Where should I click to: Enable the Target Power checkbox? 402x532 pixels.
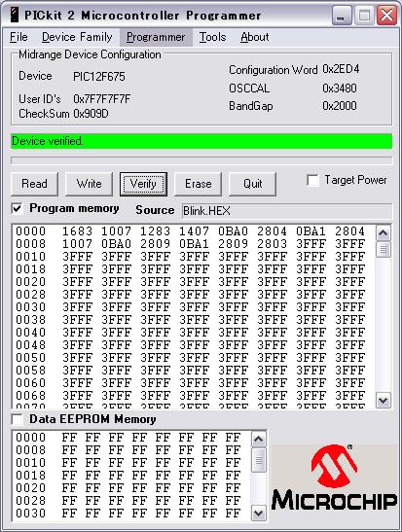pyautogui.click(x=312, y=180)
